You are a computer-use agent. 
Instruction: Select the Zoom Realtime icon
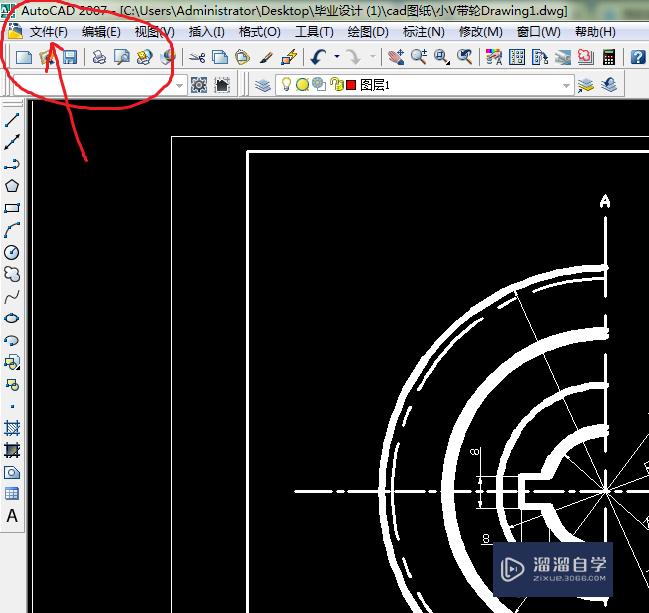(419, 57)
